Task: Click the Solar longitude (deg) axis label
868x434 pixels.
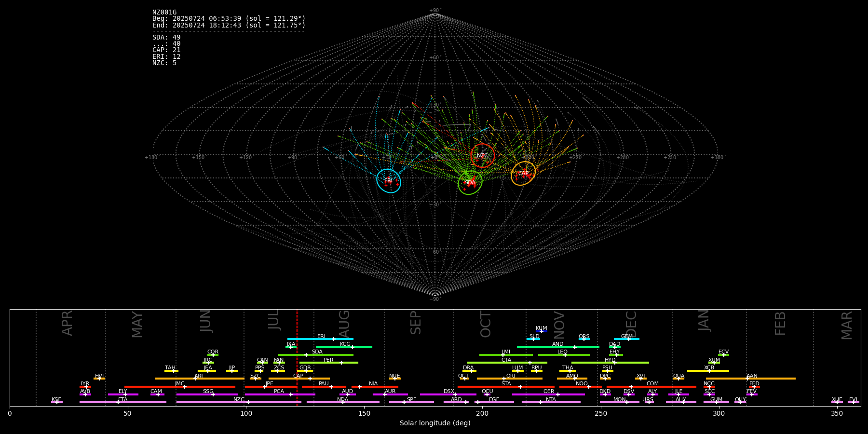Action: (435, 423)
